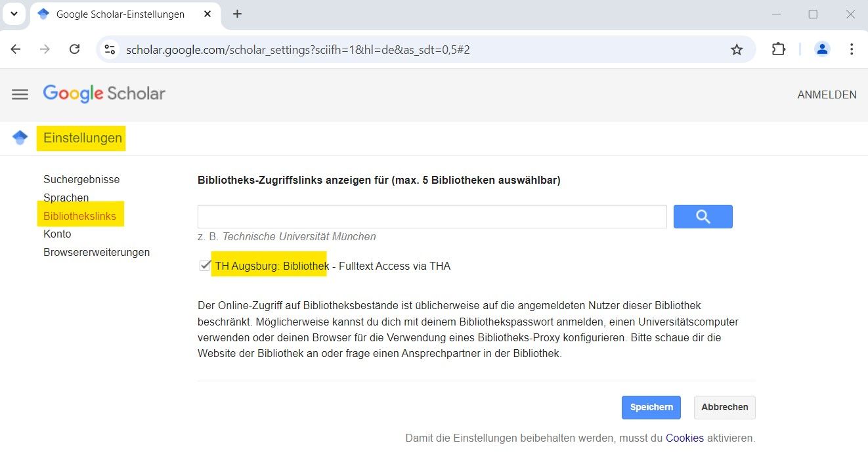Click ANMELDEN to sign in
The image size is (868, 464).
(827, 94)
